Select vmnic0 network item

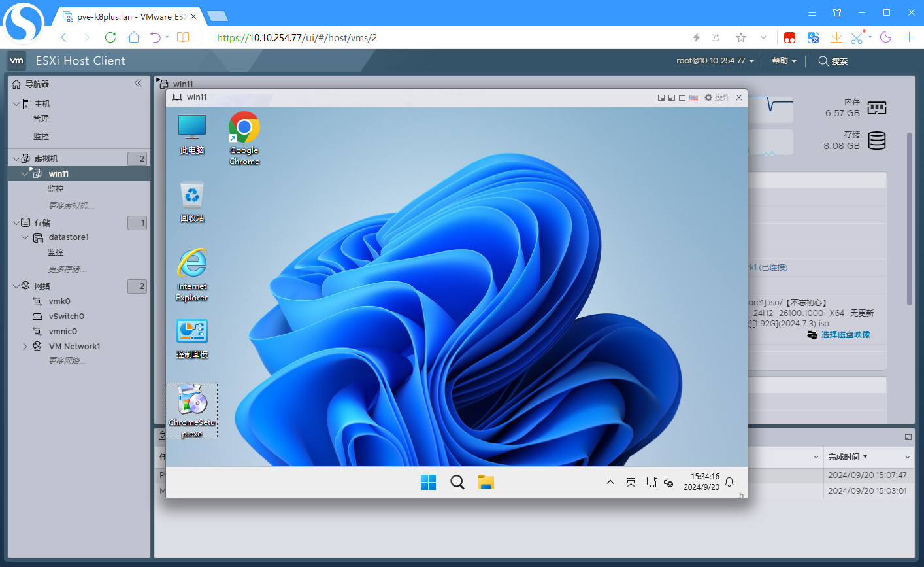(63, 332)
